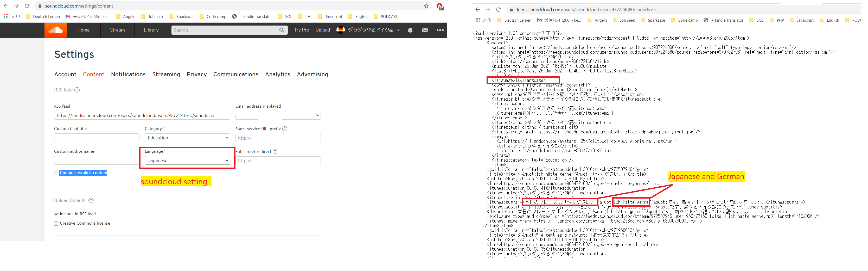The image size is (868, 271).
Task: Open the apps grid icon in the RSS feed window
Action: point(477,20)
